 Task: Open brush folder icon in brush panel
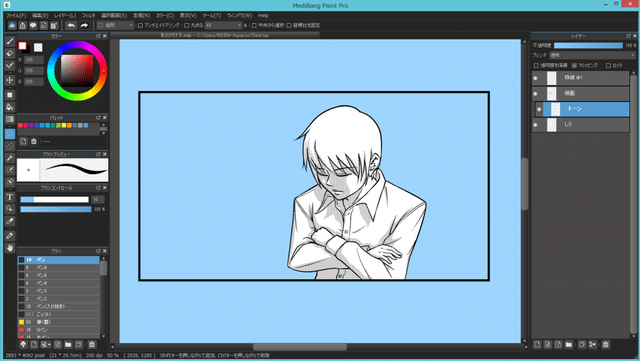point(68,345)
